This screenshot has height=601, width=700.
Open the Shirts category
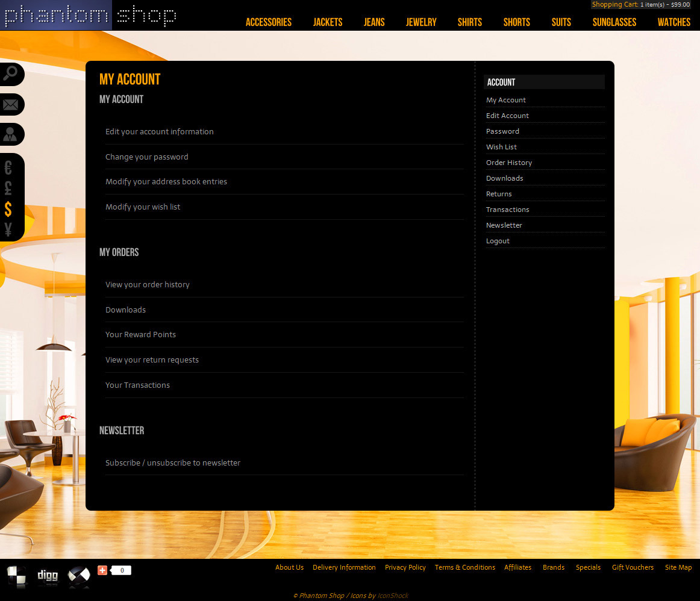[470, 22]
